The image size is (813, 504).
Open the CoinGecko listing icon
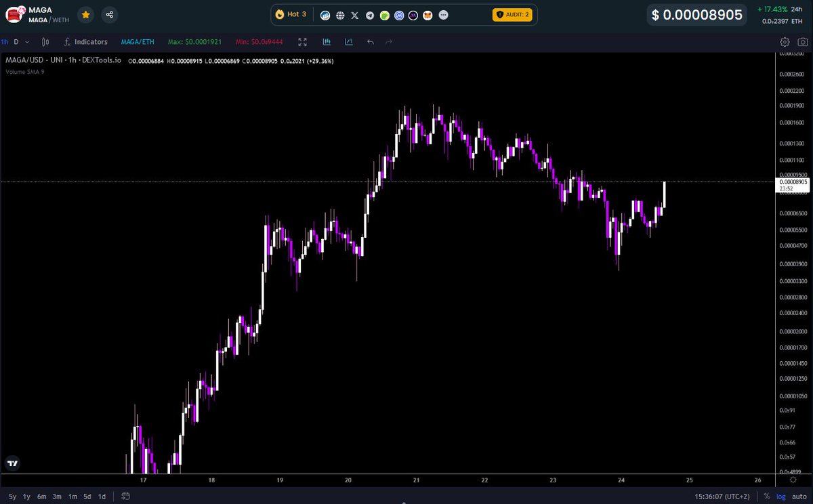tap(385, 15)
